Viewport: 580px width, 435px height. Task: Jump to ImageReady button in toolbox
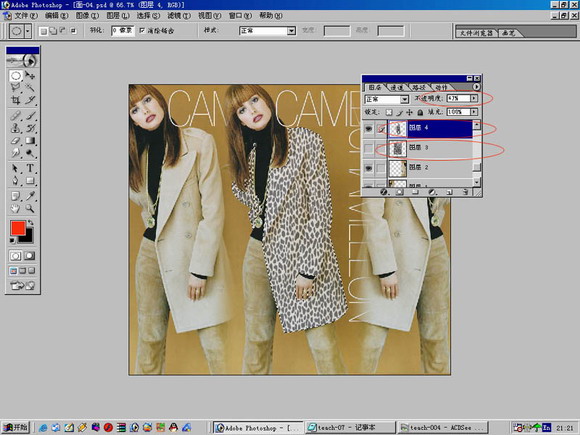pyautogui.click(x=23, y=285)
